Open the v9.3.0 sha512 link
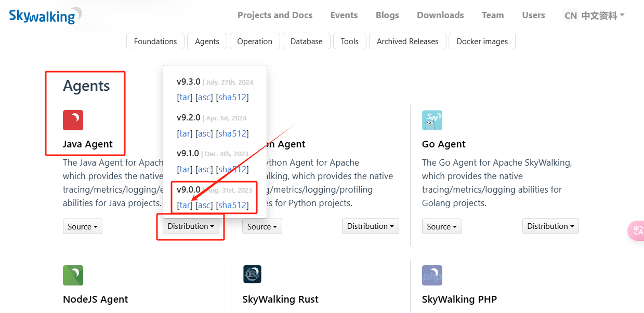Viewport: 644px width, 313px height. pyautogui.click(x=232, y=97)
